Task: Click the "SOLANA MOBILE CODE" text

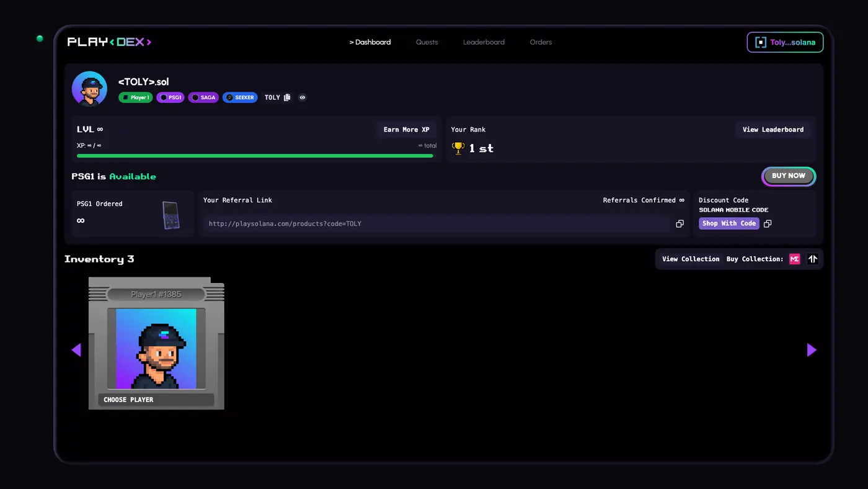Action: 733,210
